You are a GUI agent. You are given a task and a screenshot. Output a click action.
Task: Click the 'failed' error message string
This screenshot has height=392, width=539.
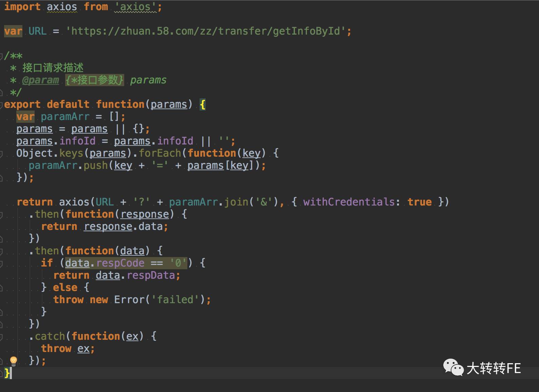click(x=175, y=300)
